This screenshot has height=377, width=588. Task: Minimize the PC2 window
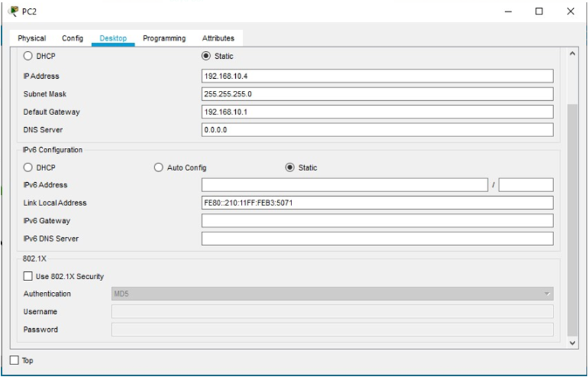tap(508, 12)
